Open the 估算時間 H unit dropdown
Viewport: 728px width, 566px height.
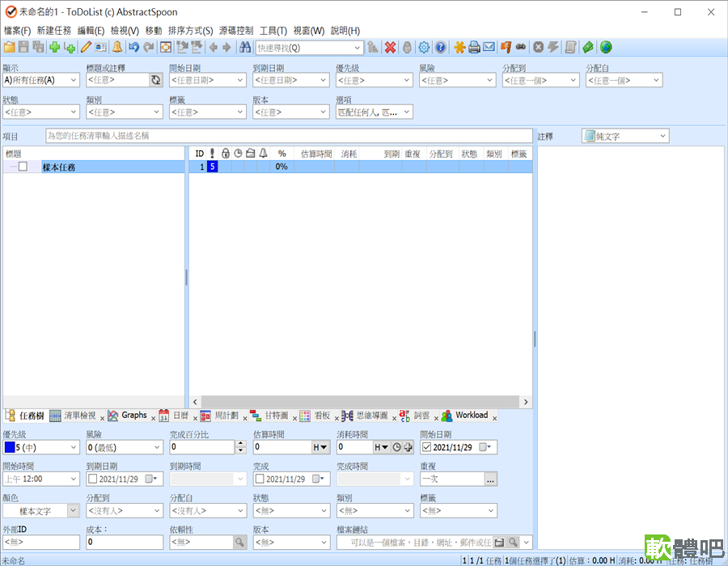(x=320, y=447)
